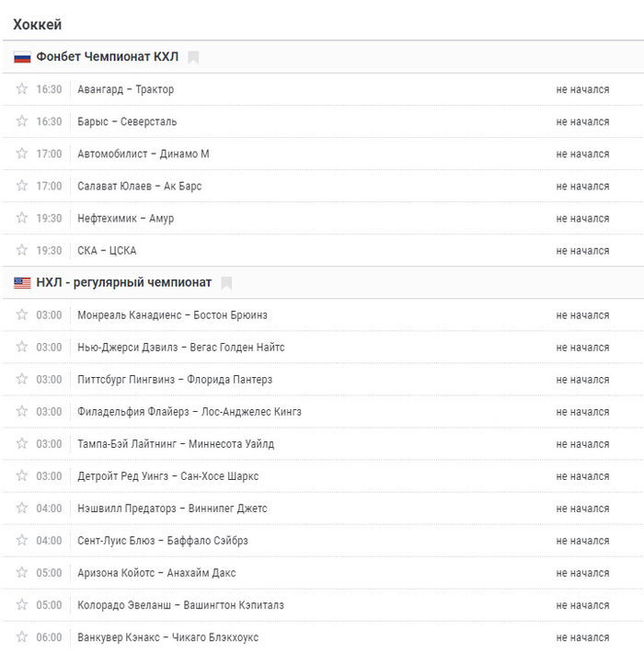This screenshot has width=644, height=651.
Task: Open Сент-Луис Блюз – Баффало Сэйбрз match
Action: point(163,541)
